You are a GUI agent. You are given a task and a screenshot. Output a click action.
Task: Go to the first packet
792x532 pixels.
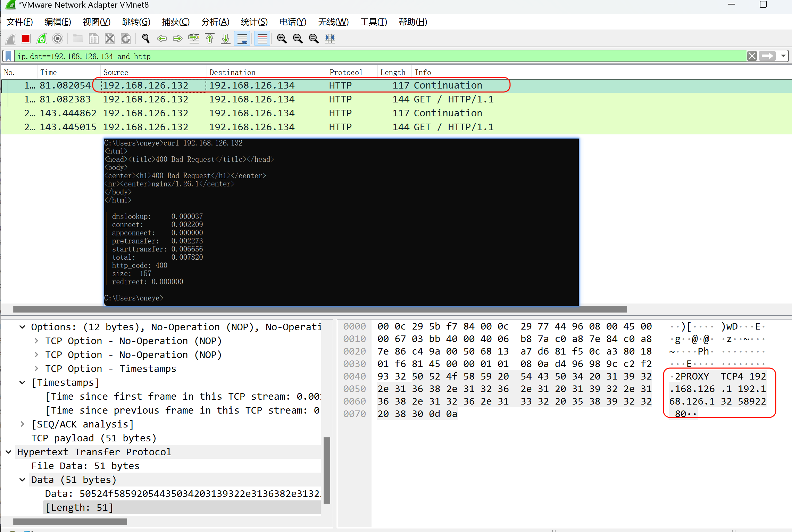210,39
